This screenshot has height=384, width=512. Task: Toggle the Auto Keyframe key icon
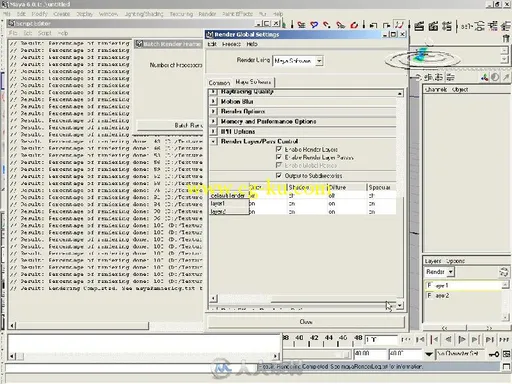(493, 354)
